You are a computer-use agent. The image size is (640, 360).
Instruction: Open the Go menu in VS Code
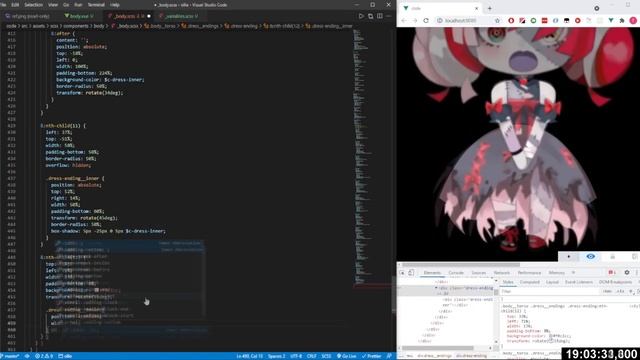tap(66, 5)
